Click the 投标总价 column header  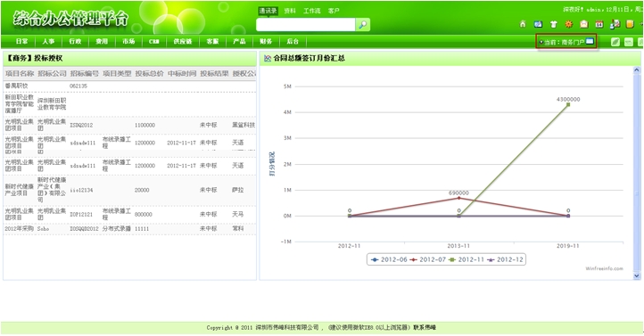point(149,73)
